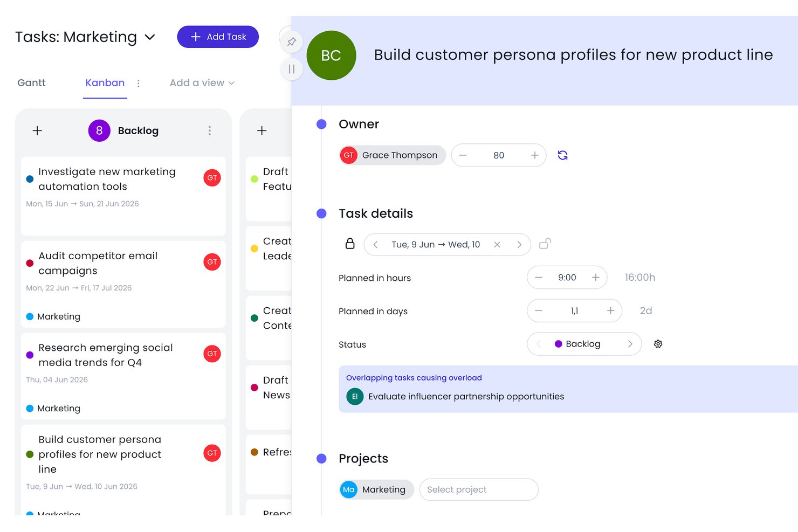Decrease owner allocation from 80
The image size is (798, 532).
[463, 155]
